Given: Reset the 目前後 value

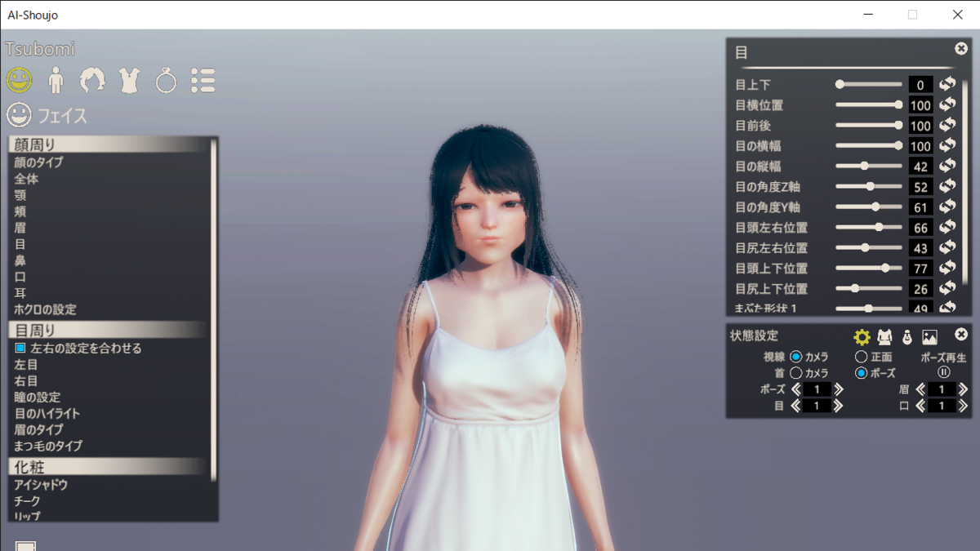Looking at the screenshot, I should [x=947, y=125].
